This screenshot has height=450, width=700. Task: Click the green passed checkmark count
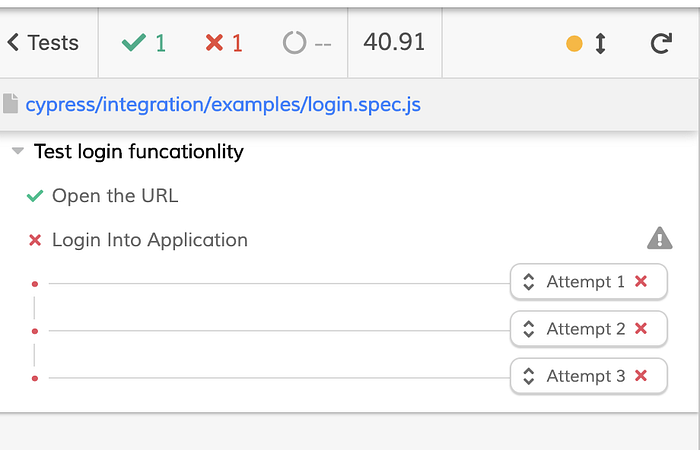144,43
